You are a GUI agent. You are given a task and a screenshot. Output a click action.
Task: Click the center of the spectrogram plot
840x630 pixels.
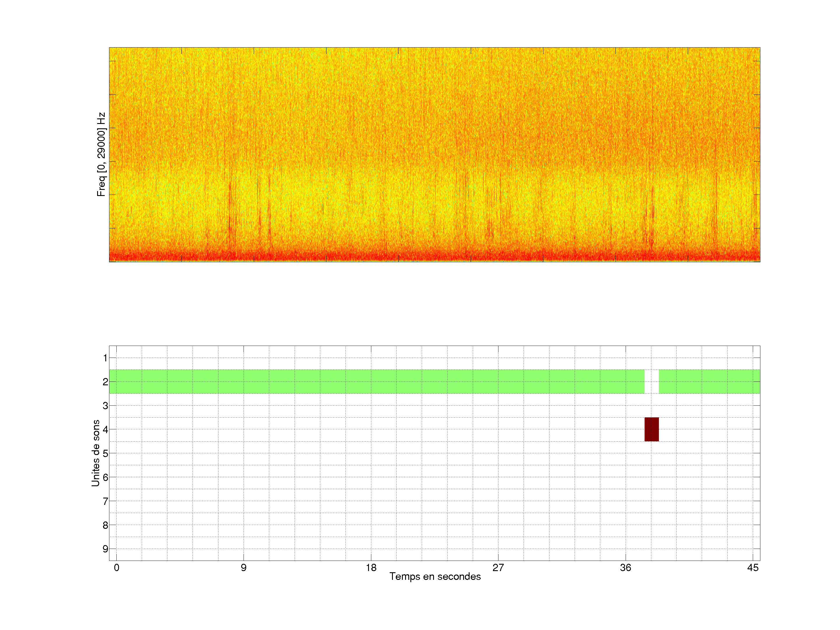point(434,155)
